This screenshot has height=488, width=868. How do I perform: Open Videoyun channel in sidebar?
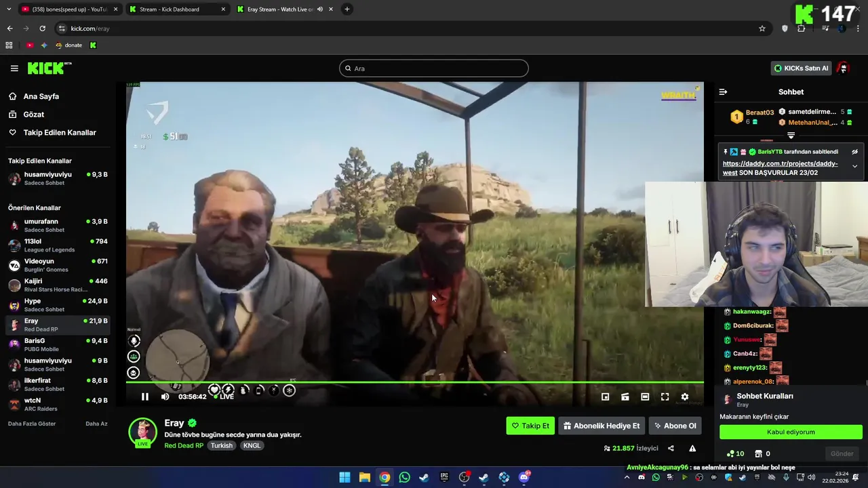[x=58, y=265]
